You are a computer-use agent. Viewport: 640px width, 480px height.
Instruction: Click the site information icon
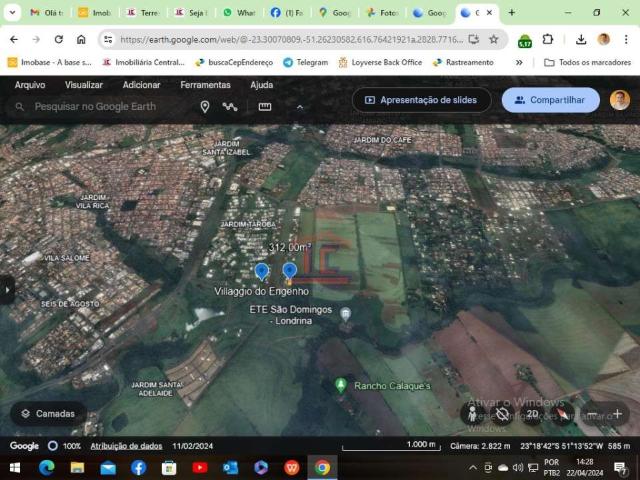pyautogui.click(x=108, y=39)
